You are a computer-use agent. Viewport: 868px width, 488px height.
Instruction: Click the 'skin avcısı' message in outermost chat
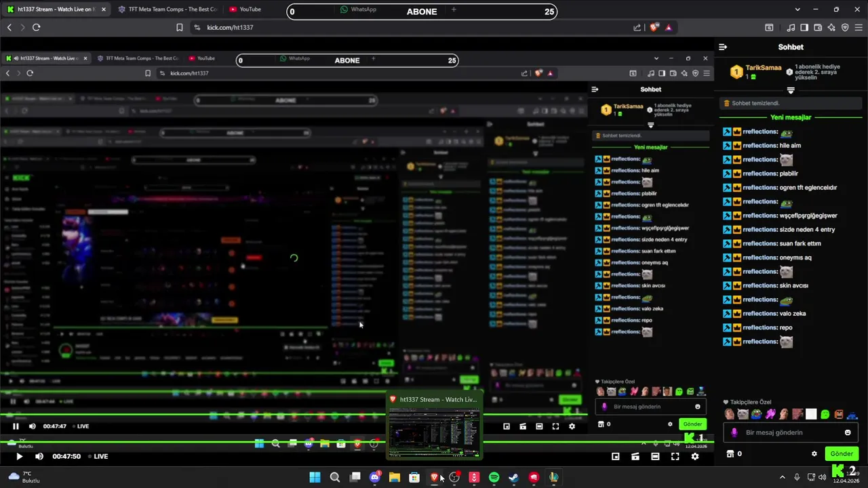tap(793, 285)
